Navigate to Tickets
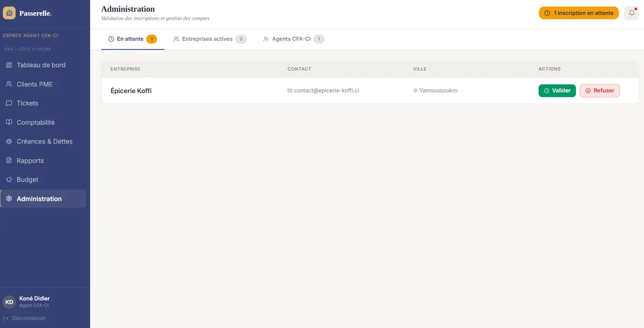The width and height of the screenshot is (644, 328). pos(43,104)
